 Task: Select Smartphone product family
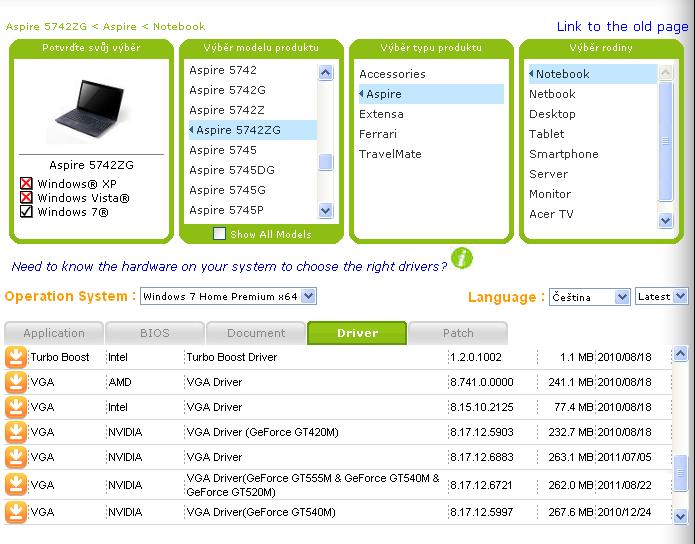pos(564,154)
